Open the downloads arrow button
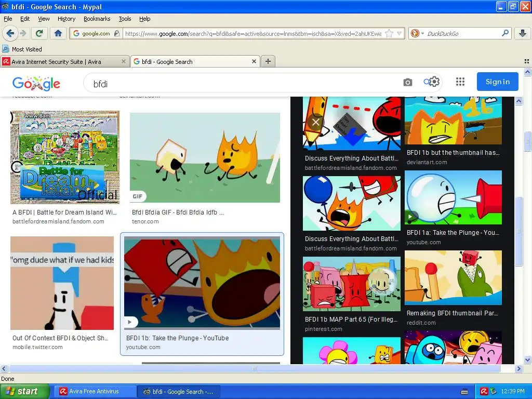This screenshot has width=532, height=399. [x=523, y=33]
